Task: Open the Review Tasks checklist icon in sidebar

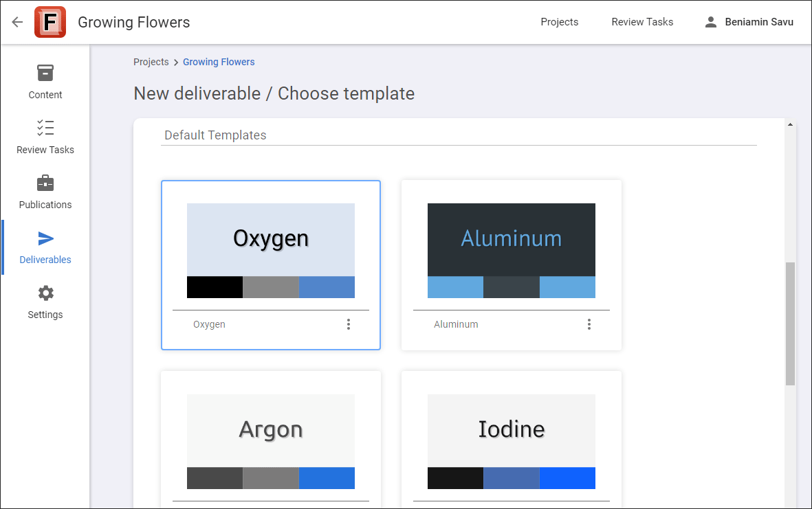Action: [x=45, y=128]
